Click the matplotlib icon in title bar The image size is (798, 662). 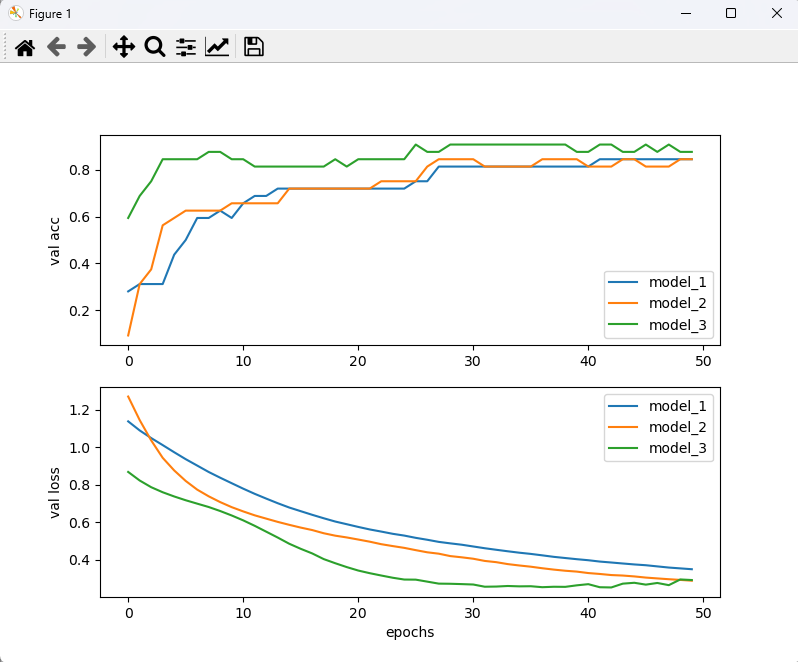click(x=15, y=13)
